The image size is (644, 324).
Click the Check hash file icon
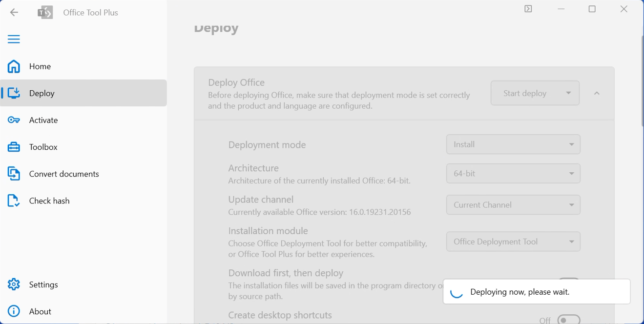click(x=14, y=201)
